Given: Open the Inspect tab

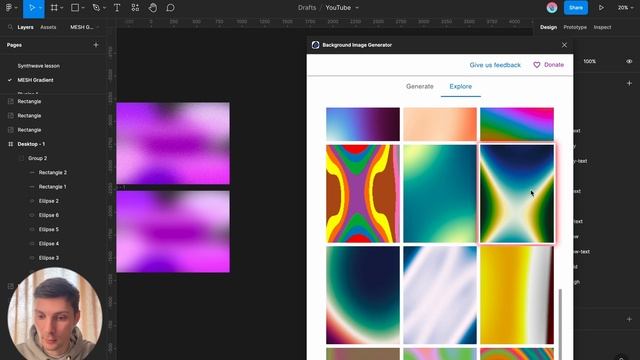Looking at the screenshot, I should pyautogui.click(x=602, y=27).
